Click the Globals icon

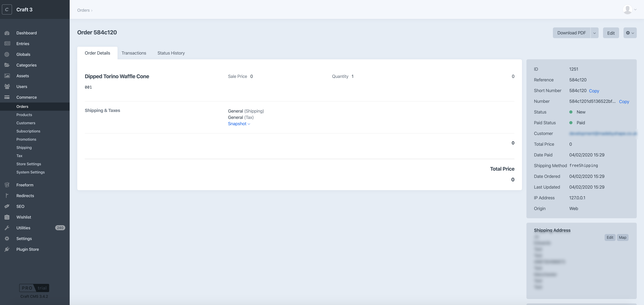pos(7,54)
